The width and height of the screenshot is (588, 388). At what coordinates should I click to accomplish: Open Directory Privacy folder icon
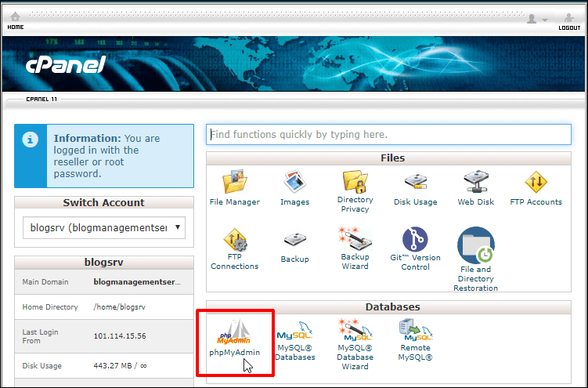355,182
